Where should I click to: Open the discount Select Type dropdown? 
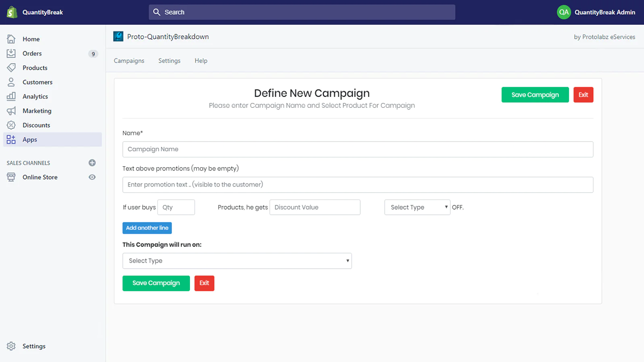417,207
